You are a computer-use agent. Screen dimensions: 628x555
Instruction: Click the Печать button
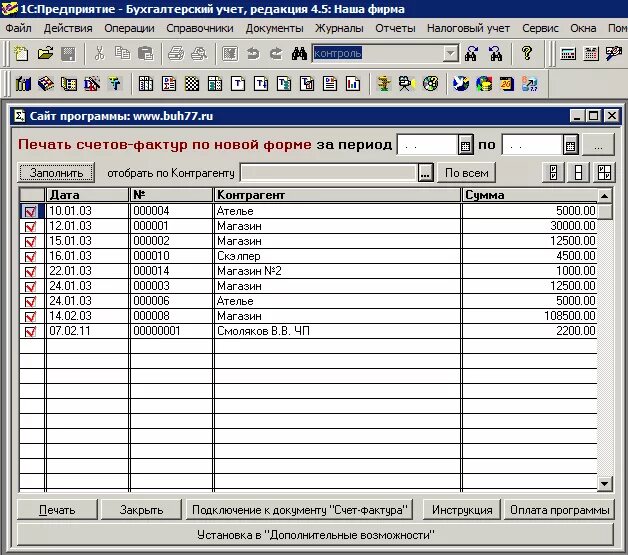coord(57,510)
